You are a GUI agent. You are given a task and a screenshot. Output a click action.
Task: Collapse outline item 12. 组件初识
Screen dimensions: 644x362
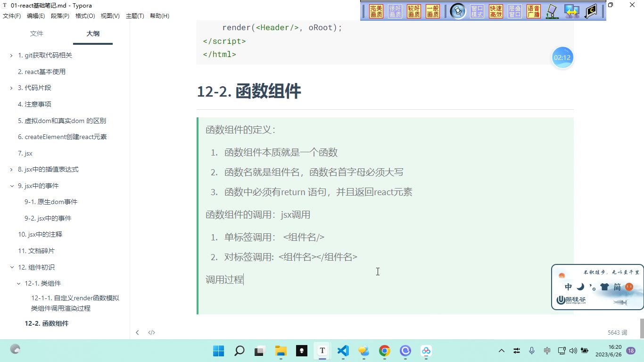click(x=11, y=267)
